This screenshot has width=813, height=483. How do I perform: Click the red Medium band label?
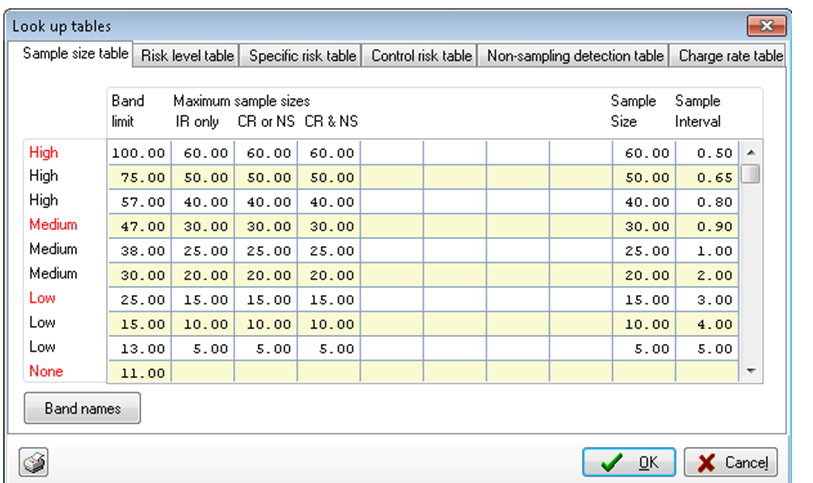click(53, 224)
